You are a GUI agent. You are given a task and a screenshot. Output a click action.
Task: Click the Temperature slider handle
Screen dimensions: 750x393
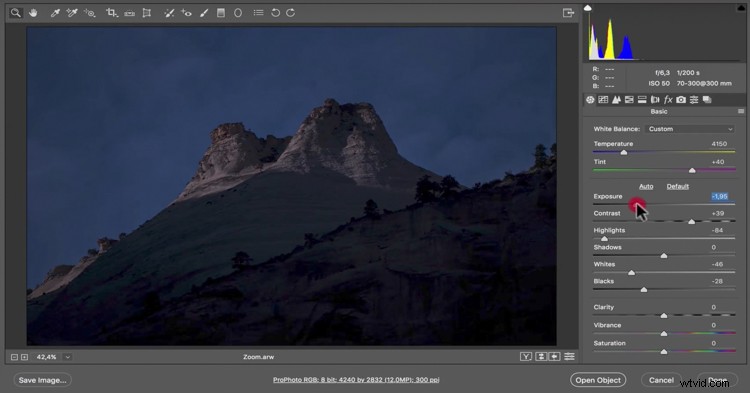coord(624,153)
